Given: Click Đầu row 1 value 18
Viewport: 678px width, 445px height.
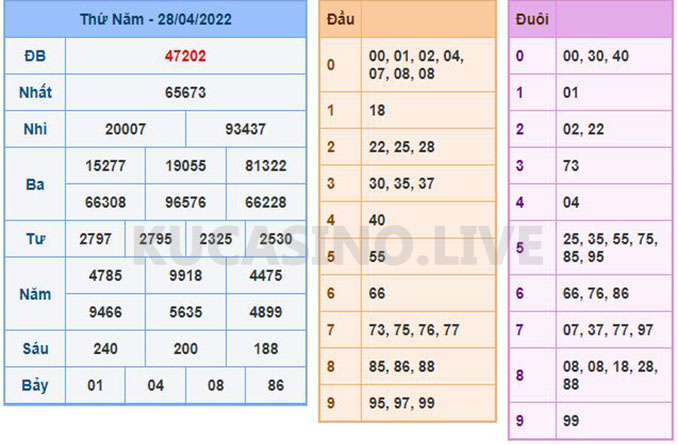Looking at the screenshot, I should [x=377, y=111].
